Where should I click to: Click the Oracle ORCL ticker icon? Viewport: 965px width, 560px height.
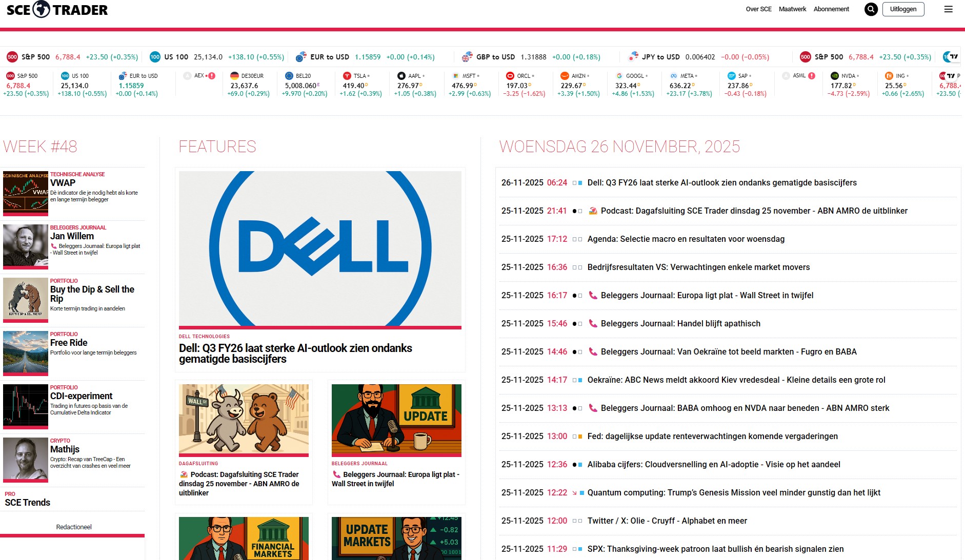tap(510, 76)
